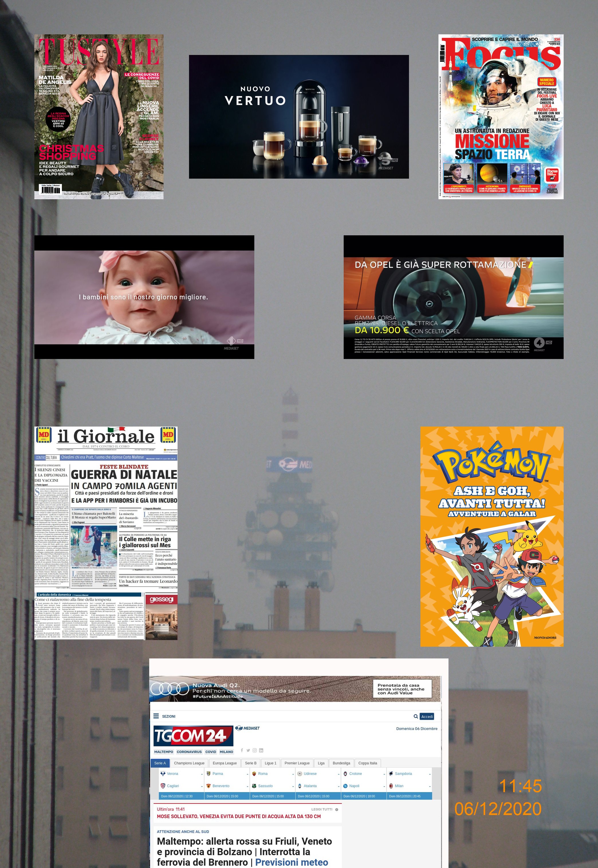The height and width of the screenshot is (868, 598).
Task: Open the SEZIONI hamburger menu
Action: coord(156,716)
